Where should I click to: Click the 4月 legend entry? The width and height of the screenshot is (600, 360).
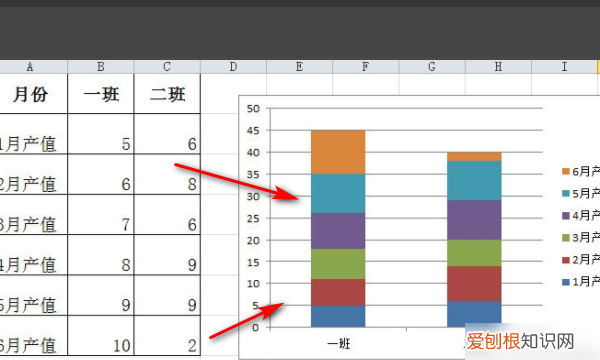(581, 215)
